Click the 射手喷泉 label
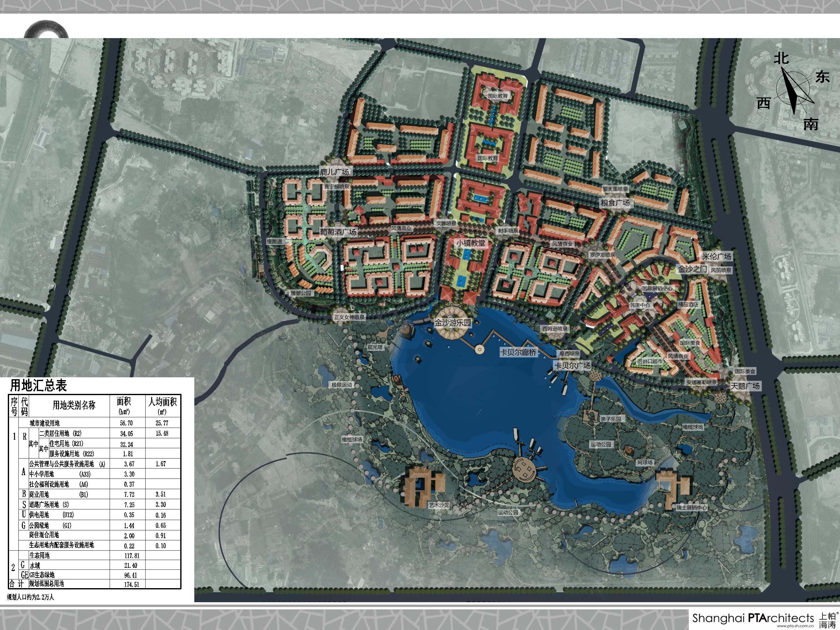The width and height of the screenshot is (840, 630). (x=508, y=231)
